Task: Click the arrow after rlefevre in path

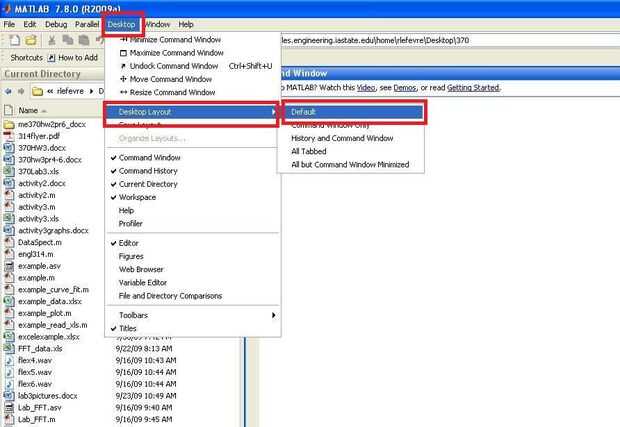Action: [x=91, y=91]
